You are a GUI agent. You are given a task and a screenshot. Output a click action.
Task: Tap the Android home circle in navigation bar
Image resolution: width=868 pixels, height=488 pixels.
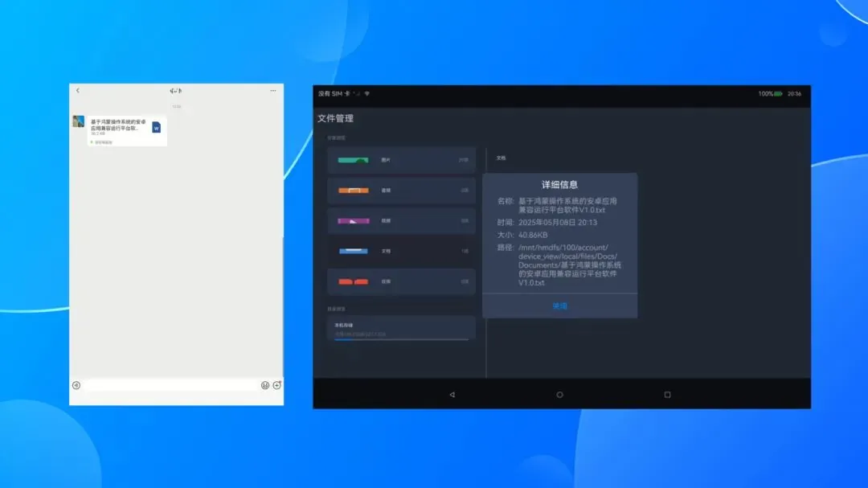point(559,395)
